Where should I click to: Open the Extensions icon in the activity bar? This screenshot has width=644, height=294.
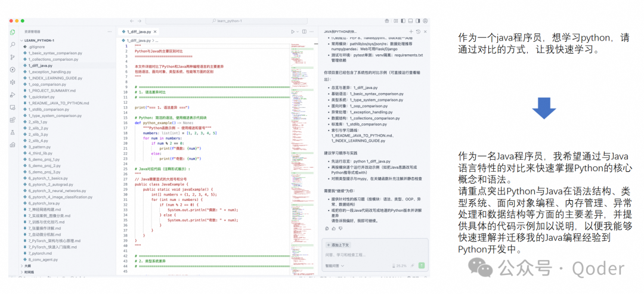(x=13, y=120)
